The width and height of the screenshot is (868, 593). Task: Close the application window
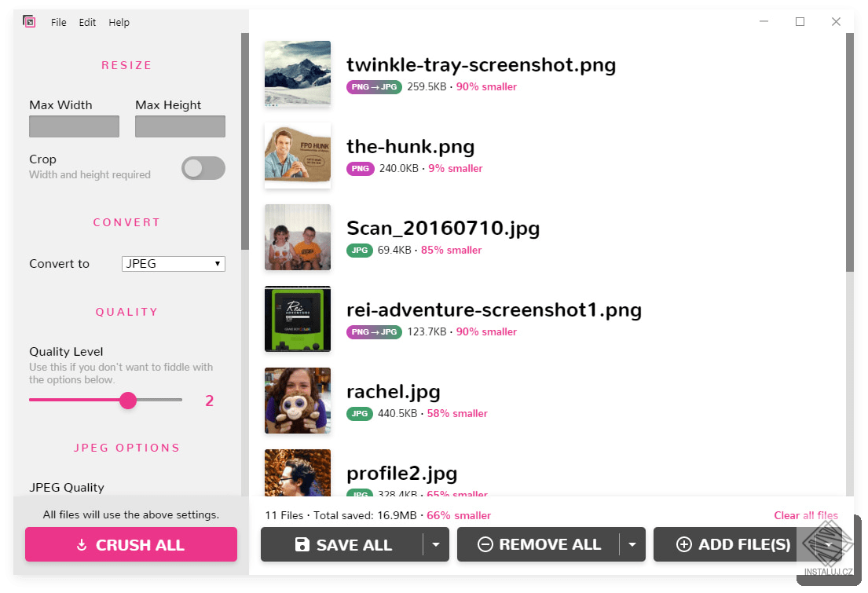(836, 21)
